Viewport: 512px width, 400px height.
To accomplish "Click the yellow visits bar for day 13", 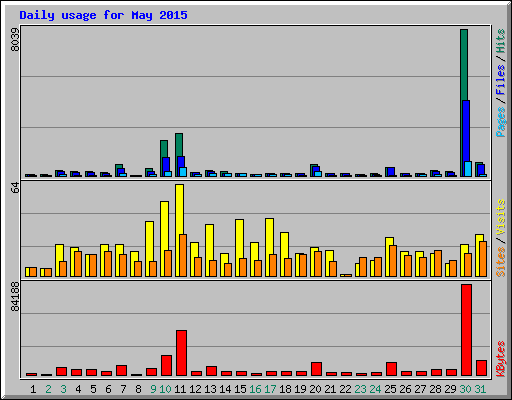I will coord(209,242).
